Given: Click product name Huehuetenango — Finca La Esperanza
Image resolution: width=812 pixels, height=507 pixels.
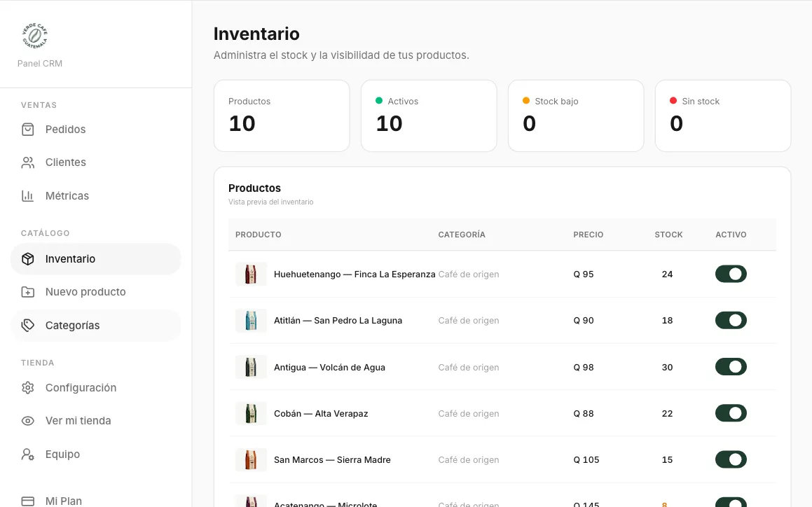Looking at the screenshot, I should [355, 275].
